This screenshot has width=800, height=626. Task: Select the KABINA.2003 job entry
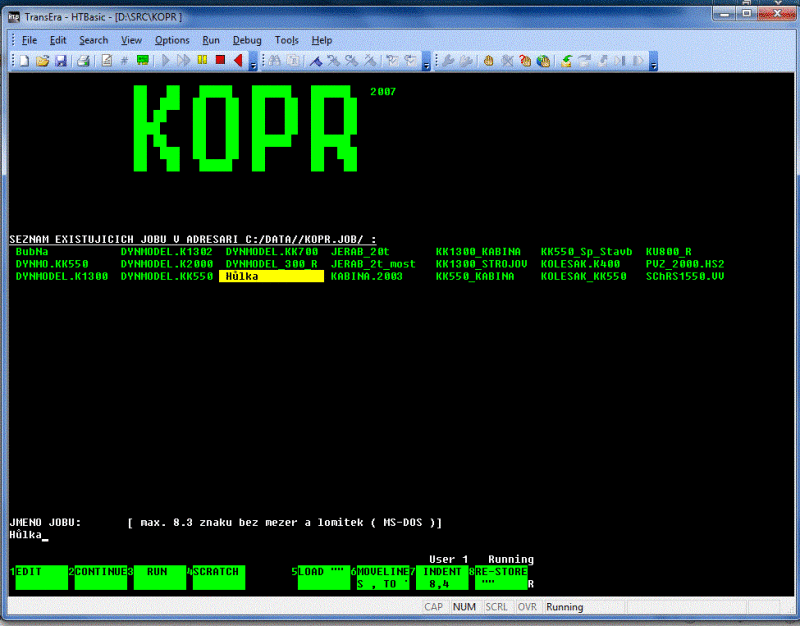click(366, 277)
